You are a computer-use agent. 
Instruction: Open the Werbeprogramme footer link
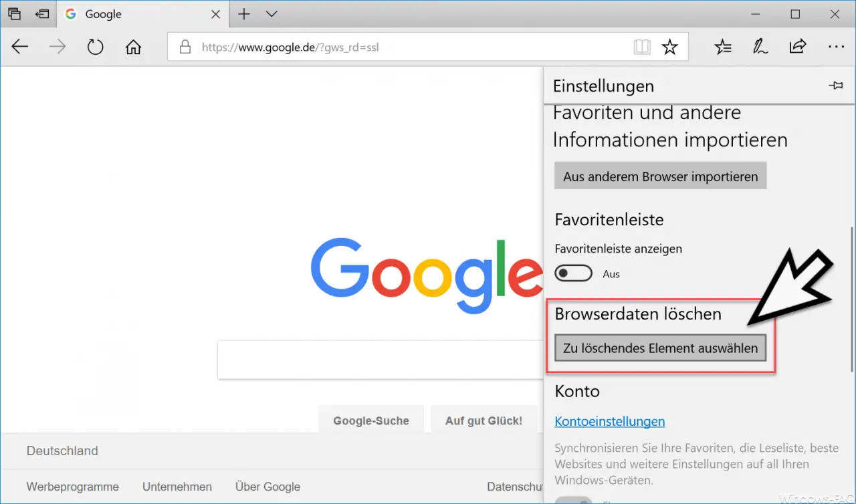(73, 487)
